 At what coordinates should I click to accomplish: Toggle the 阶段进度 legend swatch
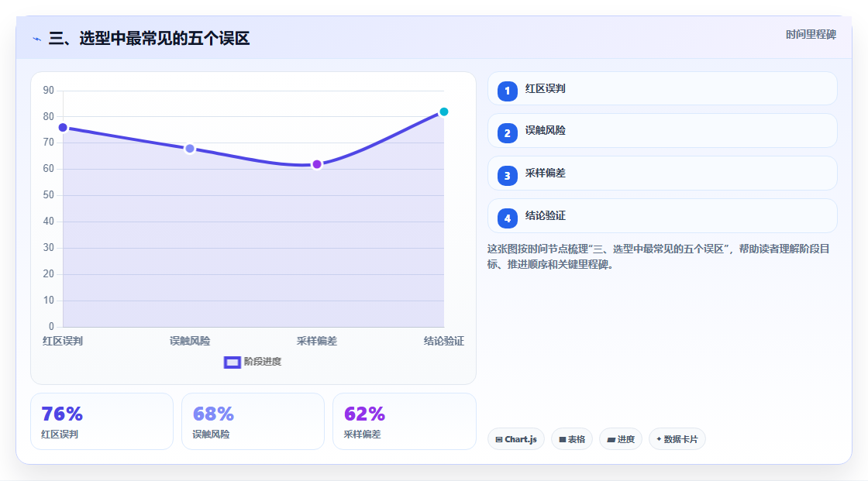tap(232, 362)
